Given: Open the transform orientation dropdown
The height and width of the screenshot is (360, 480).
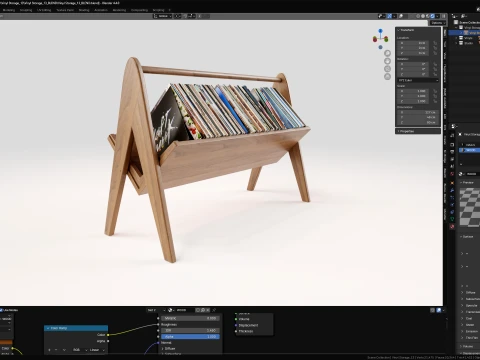Looking at the screenshot, I should click(163, 16).
